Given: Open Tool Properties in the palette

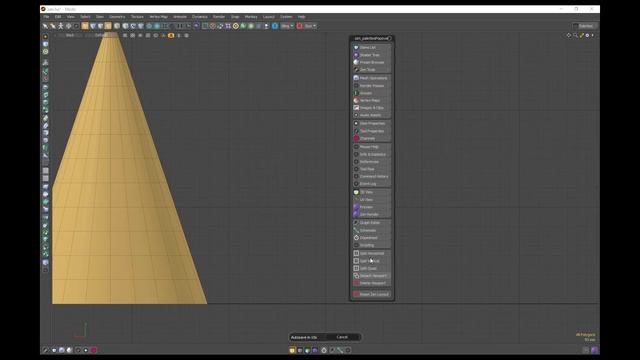Looking at the screenshot, I should tap(371, 131).
